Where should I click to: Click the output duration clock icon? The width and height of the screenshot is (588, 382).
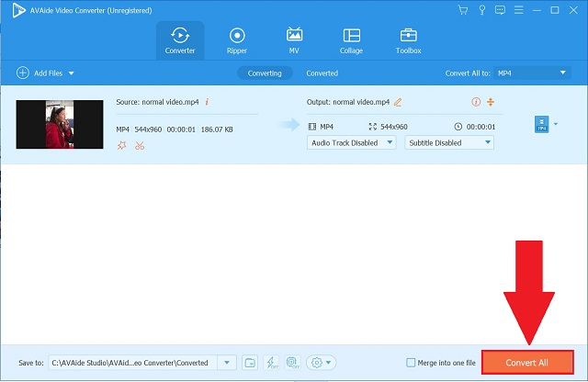pos(458,127)
